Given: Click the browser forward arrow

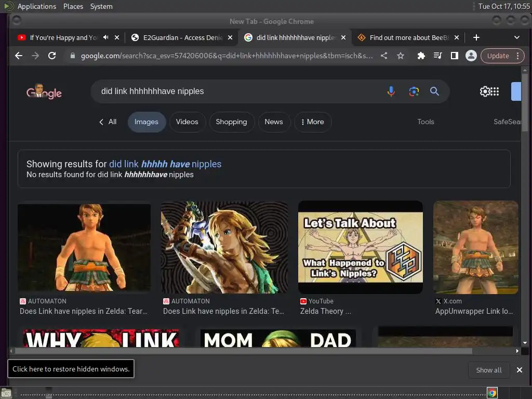Looking at the screenshot, I should click(x=35, y=56).
